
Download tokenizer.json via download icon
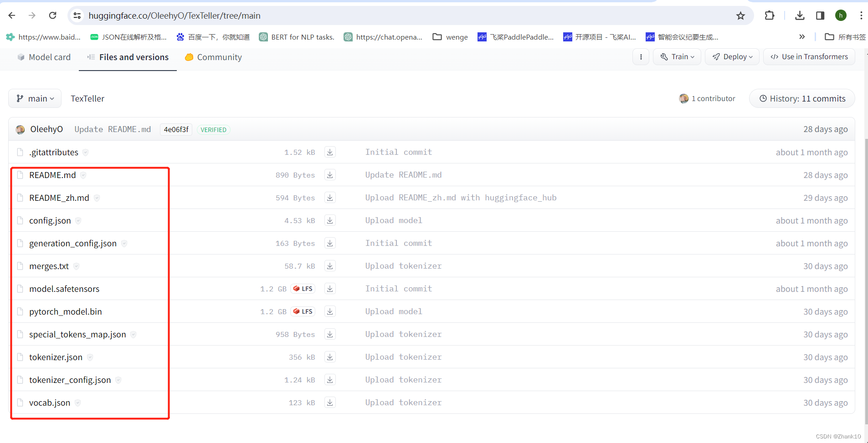point(330,357)
